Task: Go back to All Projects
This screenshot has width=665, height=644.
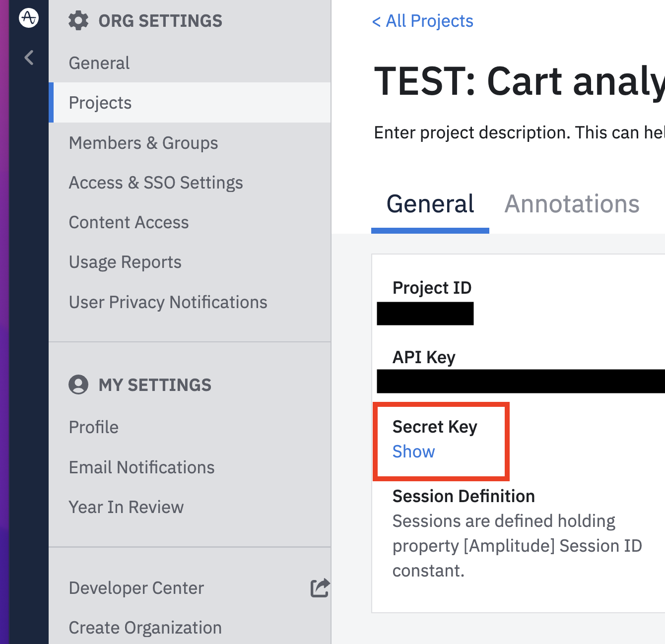Action: point(423,21)
